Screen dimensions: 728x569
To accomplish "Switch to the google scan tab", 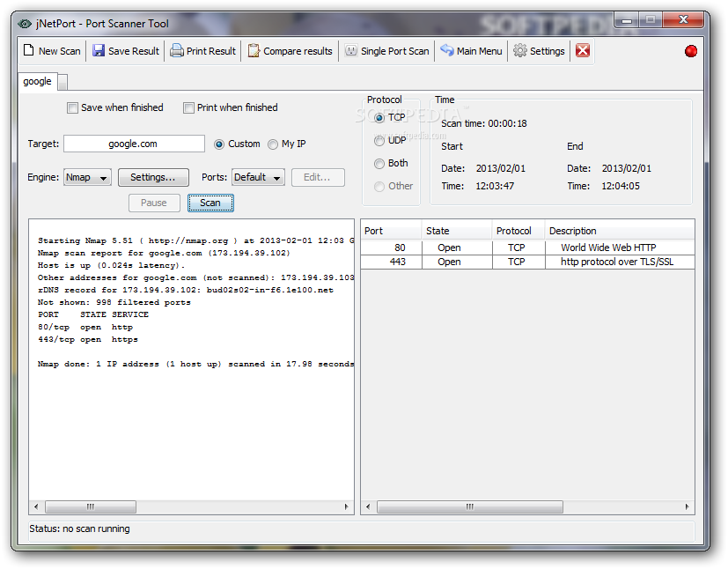I will point(38,81).
